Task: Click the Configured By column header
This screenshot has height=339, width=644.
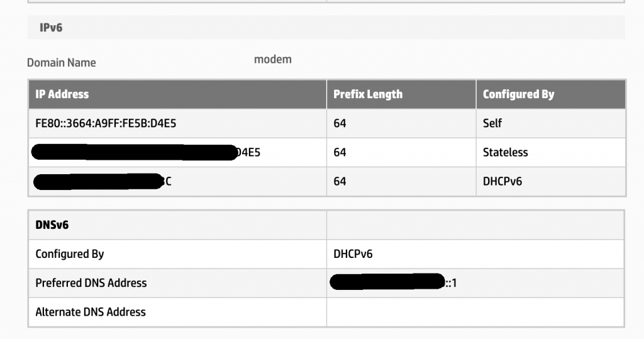Action: tap(518, 94)
